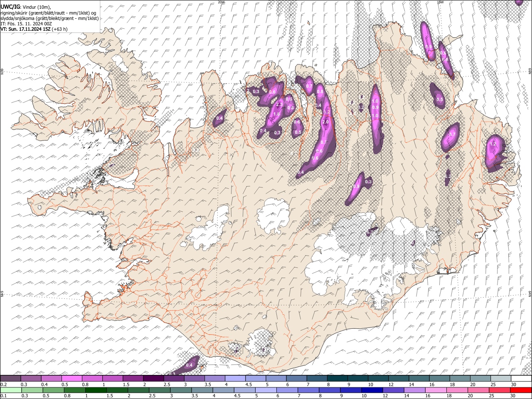This screenshot has height=399, width=532.
Task: Click the deep blue 10–12 swatch in the lower legend
Action: coord(372,390)
